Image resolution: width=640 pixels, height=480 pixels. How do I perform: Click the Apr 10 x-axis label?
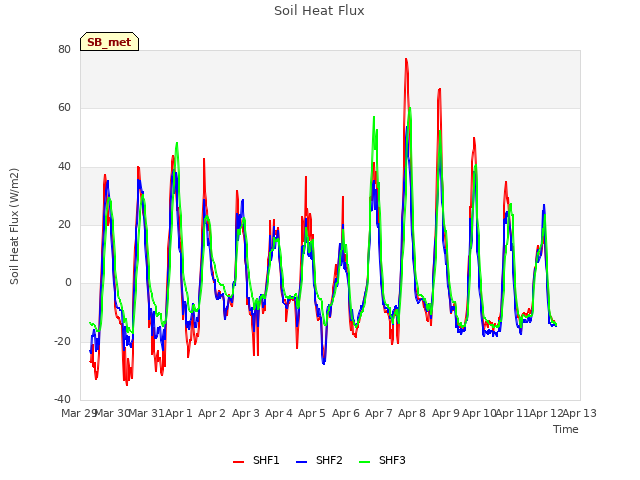click(x=479, y=413)
